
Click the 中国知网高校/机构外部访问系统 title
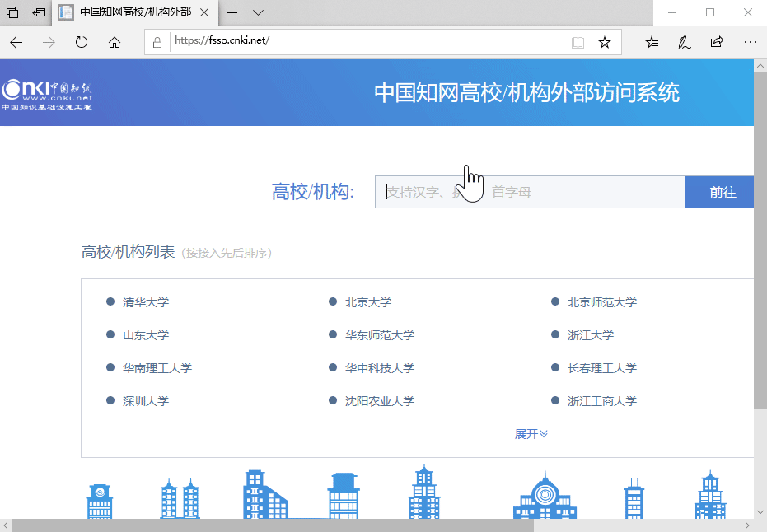(x=526, y=93)
